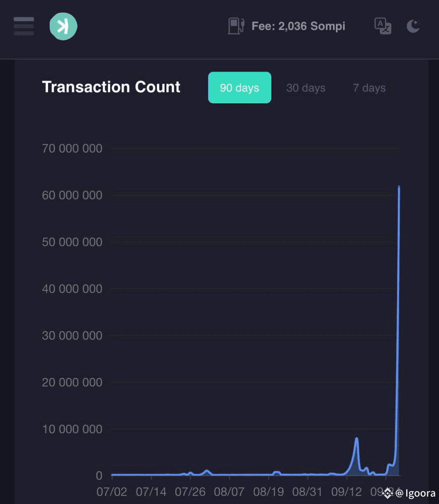Click the 70 000 000 axis label
Image resolution: width=439 pixels, height=504 pixels.
(72, 149)
